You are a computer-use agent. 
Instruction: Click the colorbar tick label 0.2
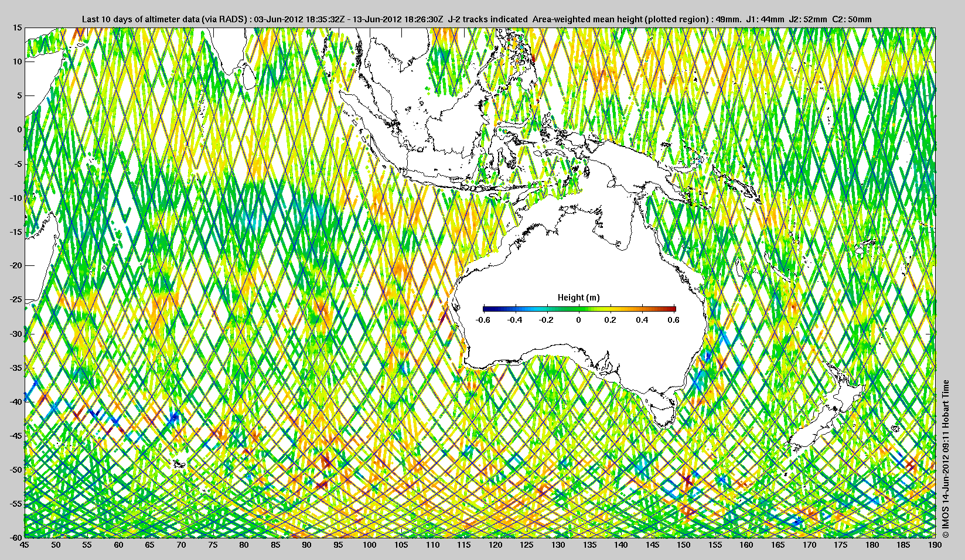coord(611,320)
